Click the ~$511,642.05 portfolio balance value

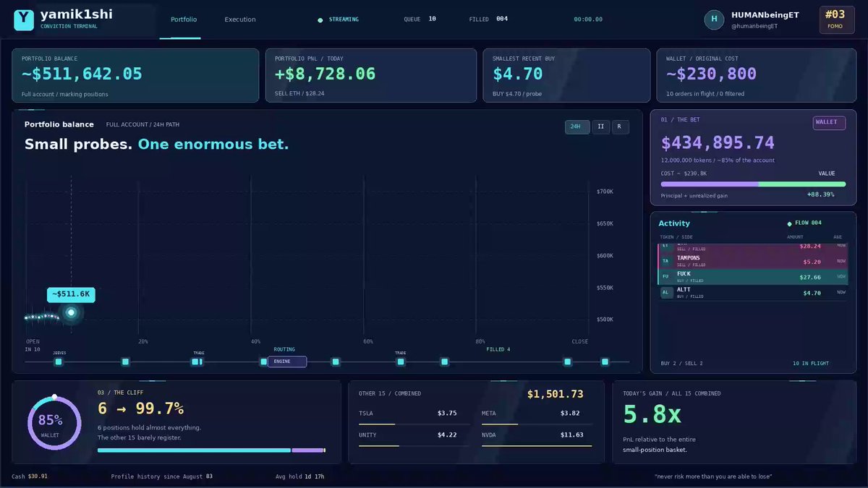[x=82, y=74]
